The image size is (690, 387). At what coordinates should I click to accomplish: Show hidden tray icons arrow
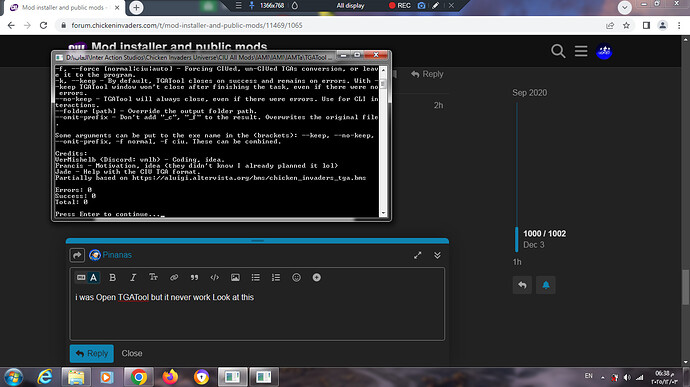(602, 377)
